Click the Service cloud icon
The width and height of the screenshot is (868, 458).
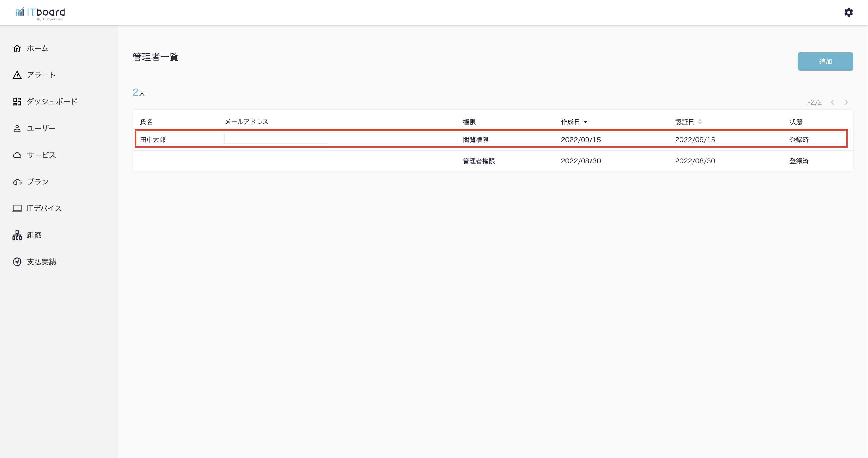[x=17, y=155]
